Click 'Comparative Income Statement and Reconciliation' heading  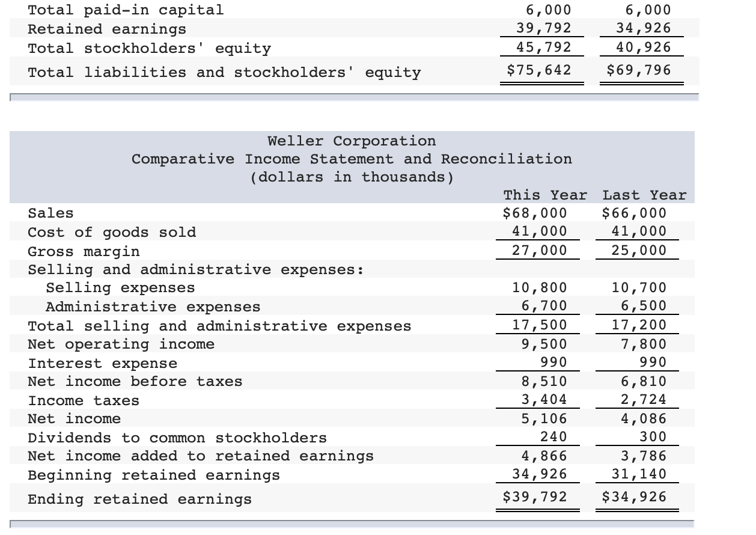click(352, 159)
